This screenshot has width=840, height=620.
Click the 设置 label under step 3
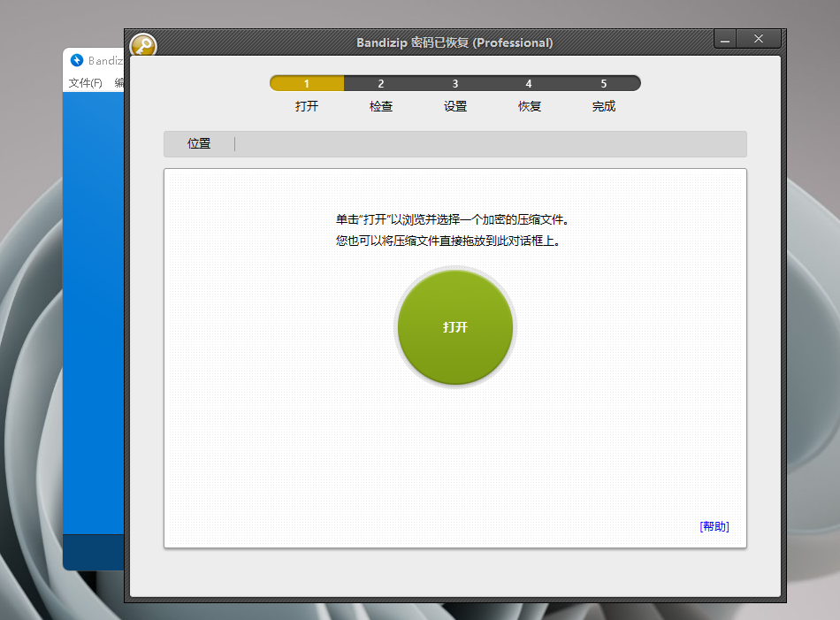454,106
